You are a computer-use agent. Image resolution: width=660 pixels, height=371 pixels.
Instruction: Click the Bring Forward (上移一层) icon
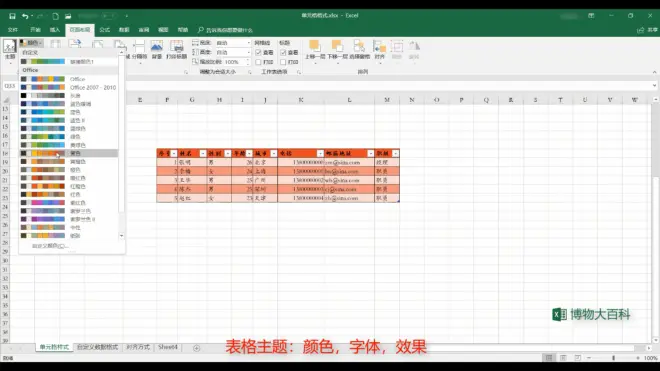tap(315, 50)
